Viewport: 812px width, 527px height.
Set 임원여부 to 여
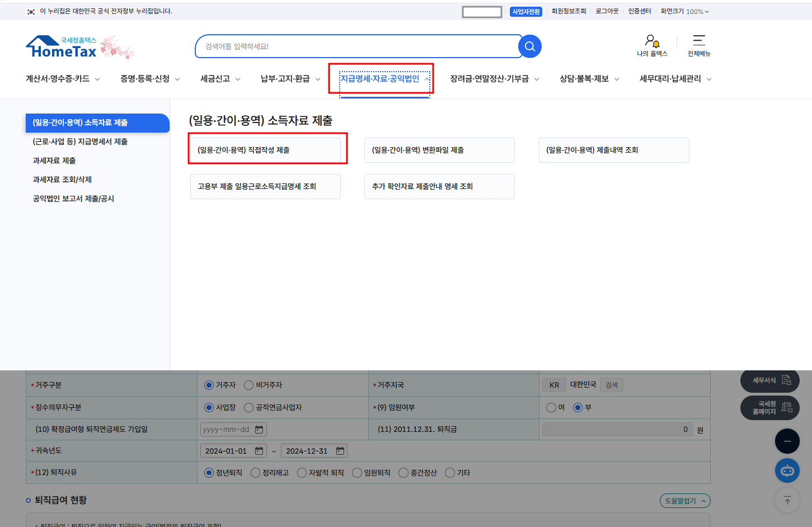pyautogui.click(x=551, y=407)
